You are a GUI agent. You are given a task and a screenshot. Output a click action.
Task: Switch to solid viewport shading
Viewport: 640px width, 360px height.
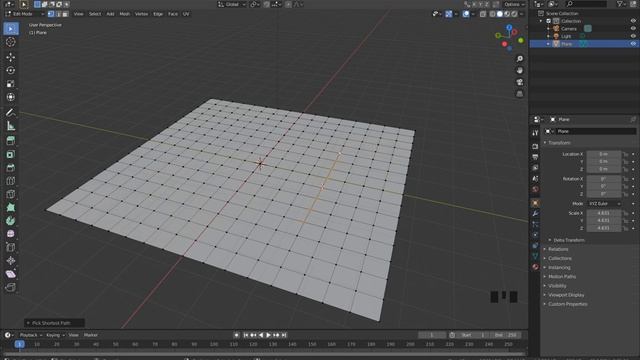tap(500, 14)
